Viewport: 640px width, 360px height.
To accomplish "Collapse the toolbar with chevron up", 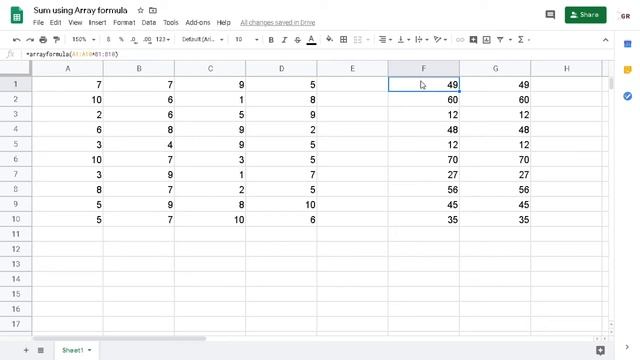I will tap(605, 40).
